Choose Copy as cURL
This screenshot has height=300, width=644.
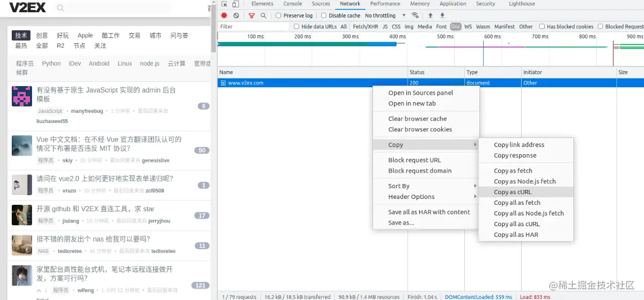[x=526, y=192]
